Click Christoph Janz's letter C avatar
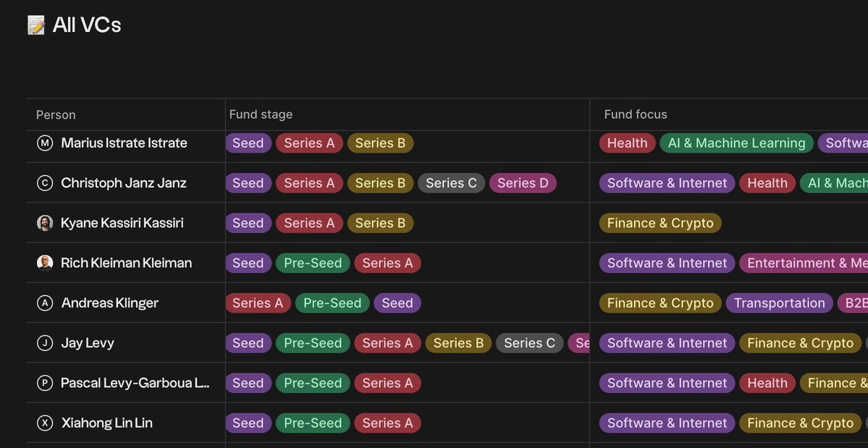The height and width of the screenshot is (448, 868). [x=45, y=183]
